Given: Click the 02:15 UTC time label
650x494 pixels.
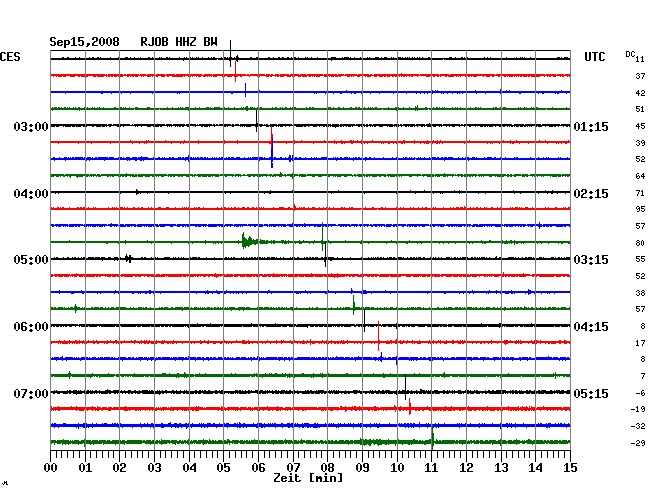Looking at the screenshot, I should coord(591,194).
